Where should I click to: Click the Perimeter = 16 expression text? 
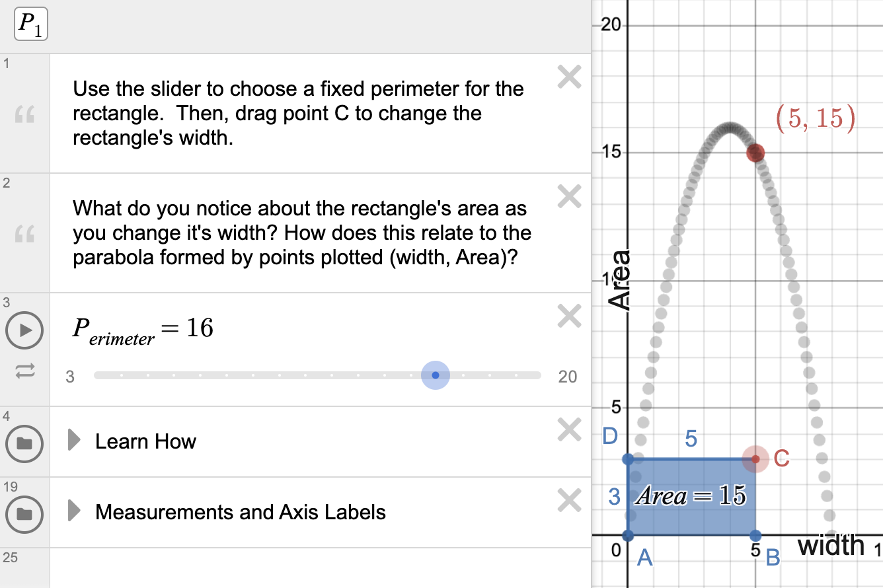tap(143, 328)
